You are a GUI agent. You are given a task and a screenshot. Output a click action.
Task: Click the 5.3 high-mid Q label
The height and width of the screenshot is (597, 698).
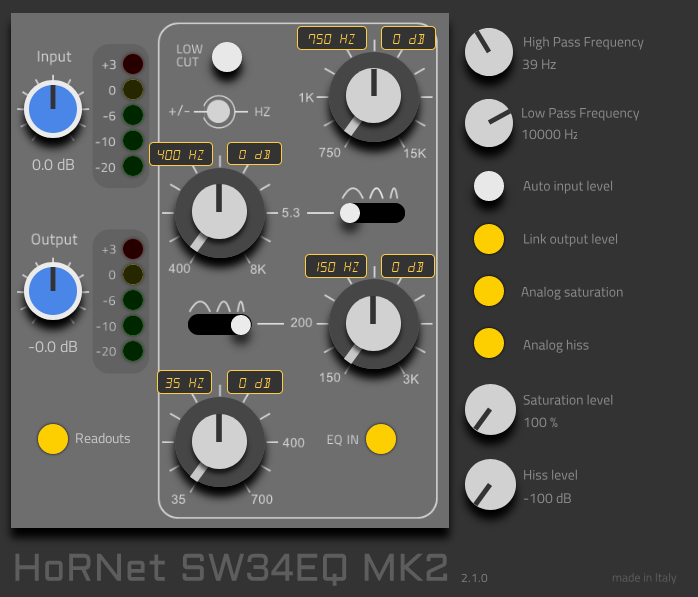point(290,213)
